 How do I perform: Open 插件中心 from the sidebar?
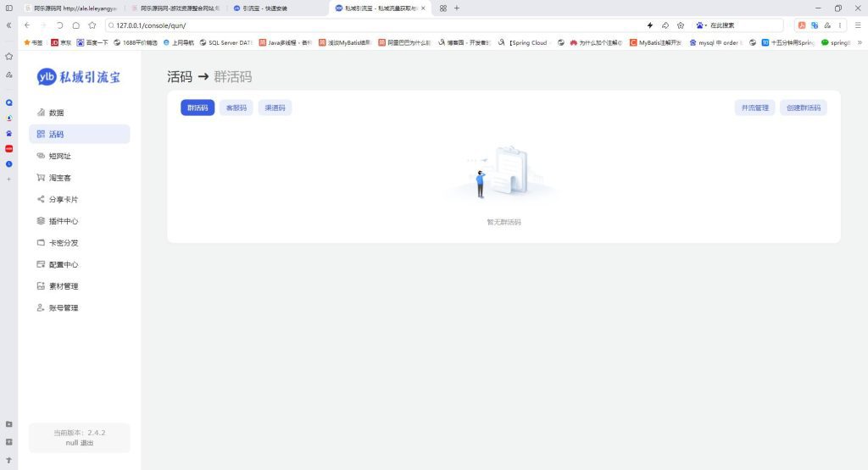[63, 221]
